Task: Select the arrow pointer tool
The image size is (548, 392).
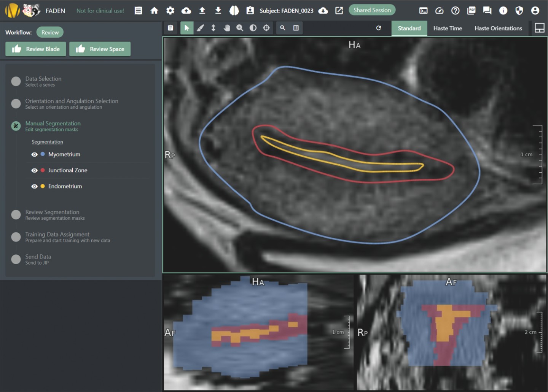Action: pos(186,28)
